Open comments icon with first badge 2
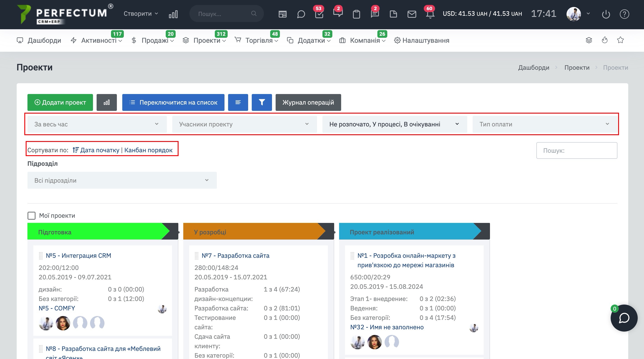The height and width of the screenshot is (359, 644). (338, 13)
